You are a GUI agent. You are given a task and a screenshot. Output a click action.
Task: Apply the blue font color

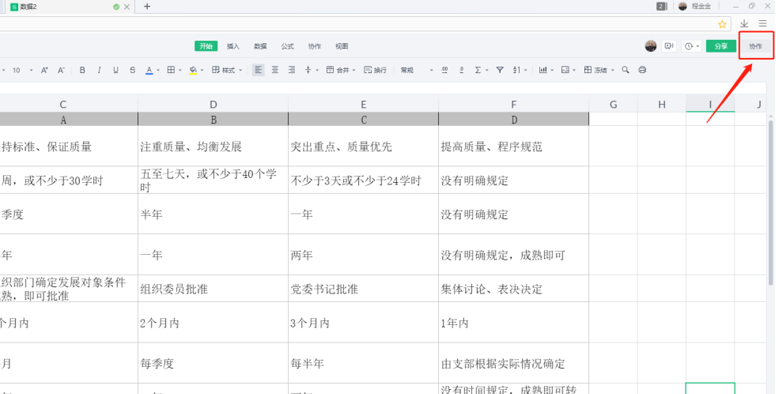[x=149, y=70]
